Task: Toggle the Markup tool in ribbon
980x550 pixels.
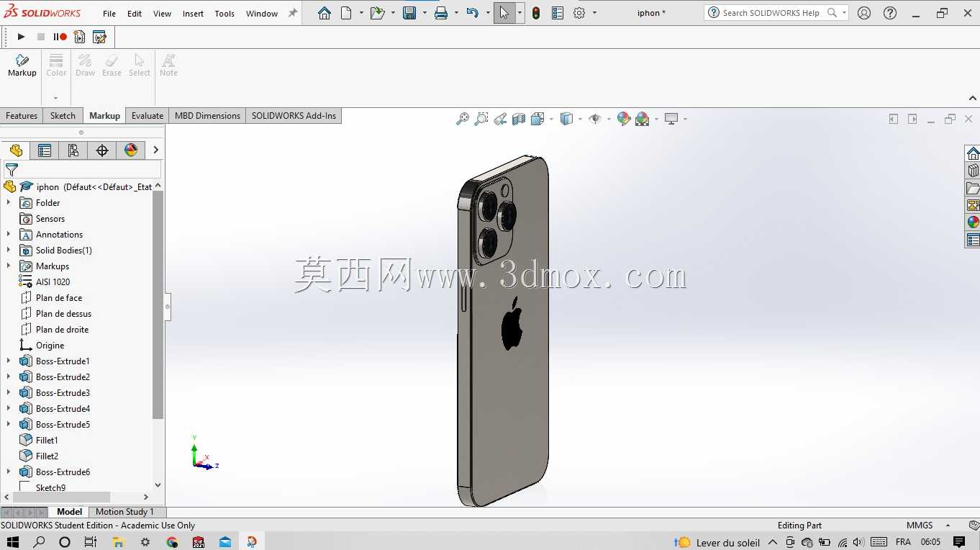Action: [x=22, y=65]
